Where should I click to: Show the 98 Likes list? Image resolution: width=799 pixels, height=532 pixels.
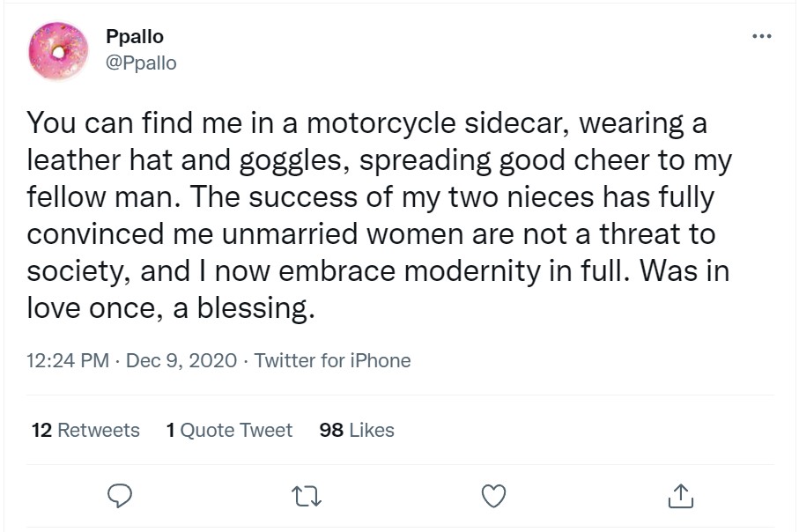(x=357, y=430)
